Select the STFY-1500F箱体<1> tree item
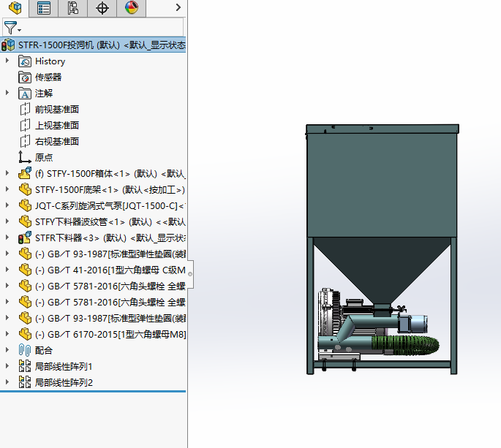Viewport: 501px width, 448px height. [x=110, y=174]
